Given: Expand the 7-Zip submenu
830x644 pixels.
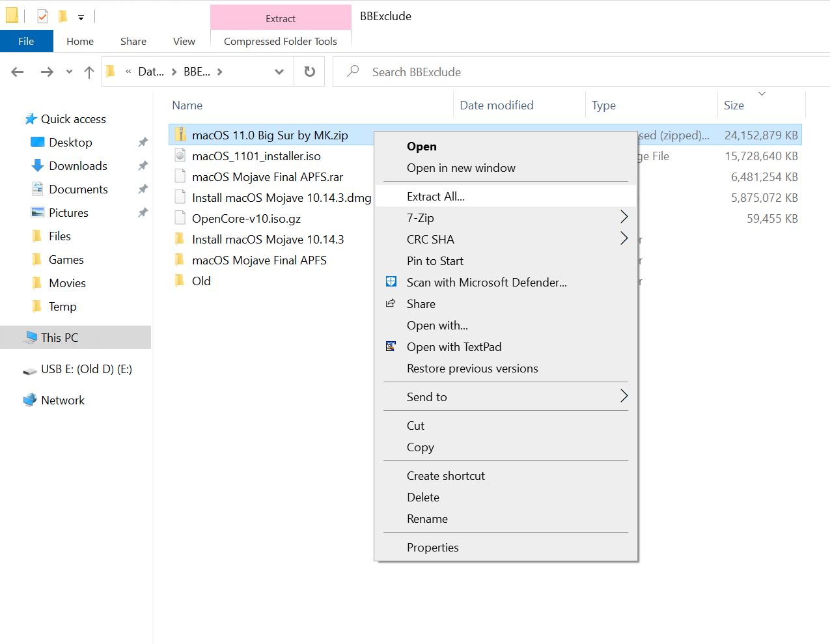Looking at the screenshot, I should tap(623, 217).
